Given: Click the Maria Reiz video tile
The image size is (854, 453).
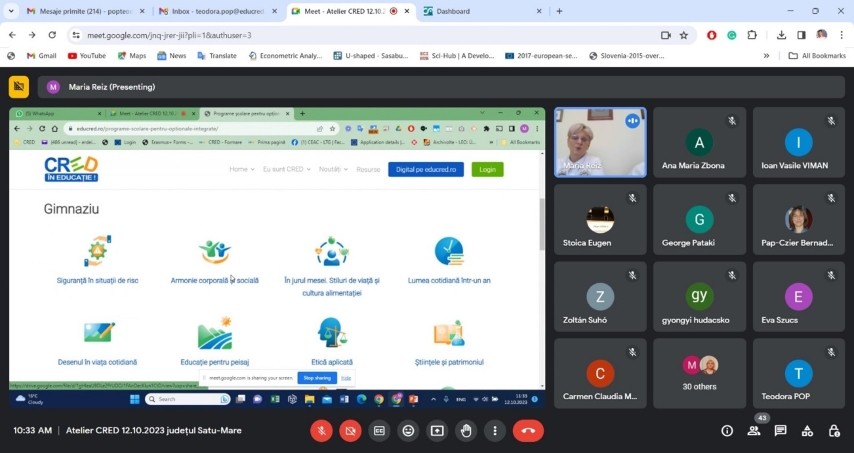Looking at the screenshot, I should click(x=600, y=143).
